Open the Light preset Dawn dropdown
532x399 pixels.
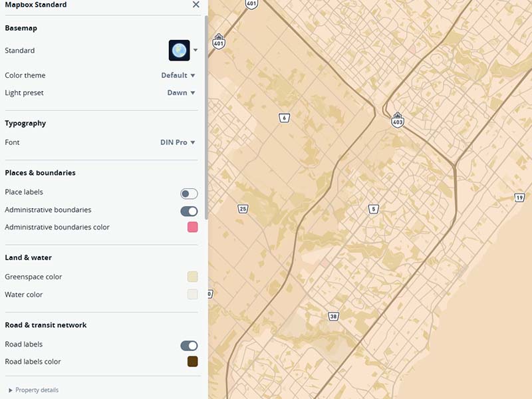coord(181,92)
